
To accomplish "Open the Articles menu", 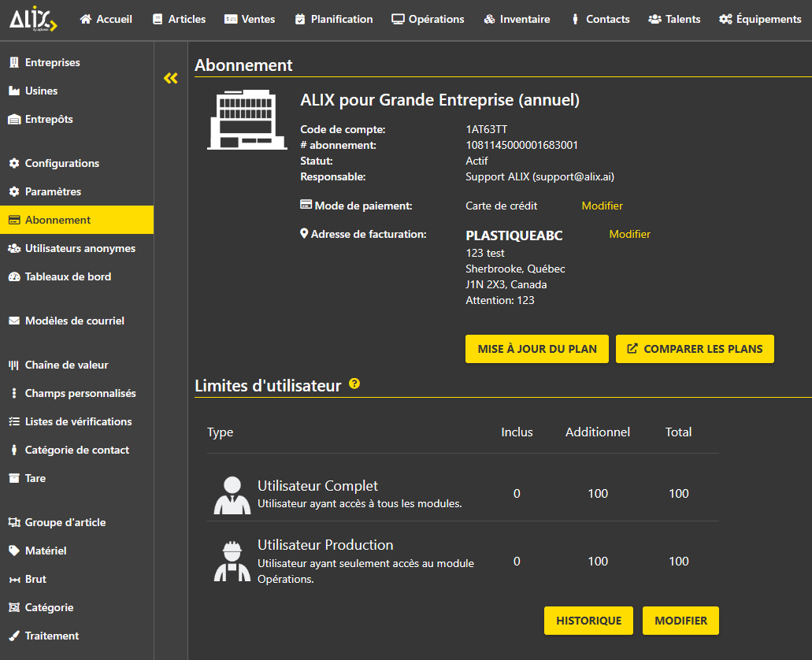I will (180, 19).
